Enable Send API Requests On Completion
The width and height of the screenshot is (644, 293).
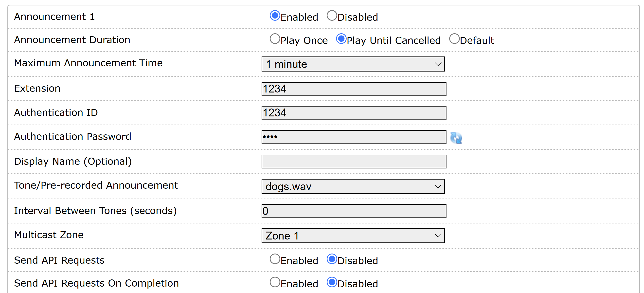(275, 282)
